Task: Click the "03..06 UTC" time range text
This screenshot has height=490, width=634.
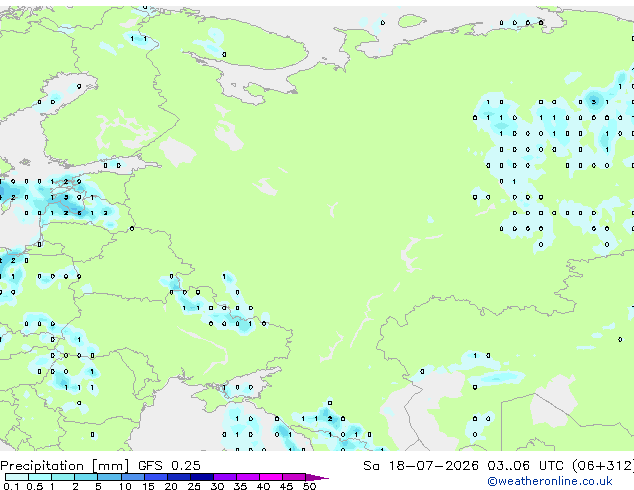Action: tap(525, 465)
